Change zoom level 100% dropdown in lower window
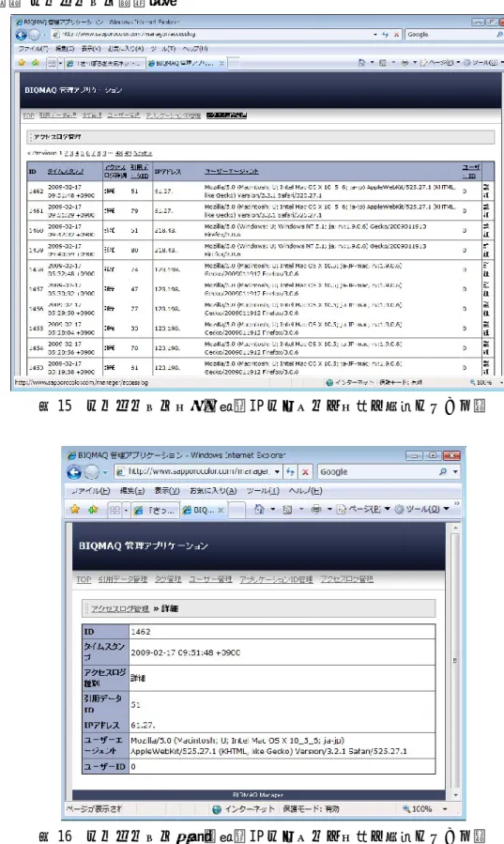Viewport: 504px width, 844px height. tap(445, 808)
